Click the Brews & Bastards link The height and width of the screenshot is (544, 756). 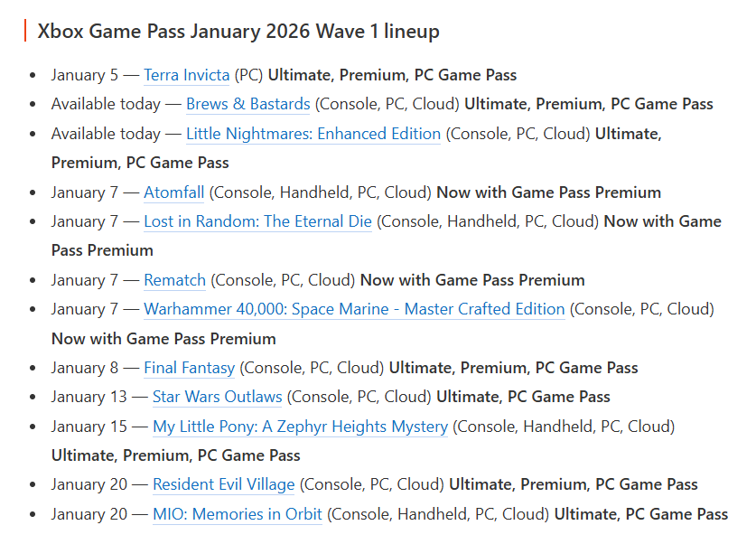tap(247, 104)
